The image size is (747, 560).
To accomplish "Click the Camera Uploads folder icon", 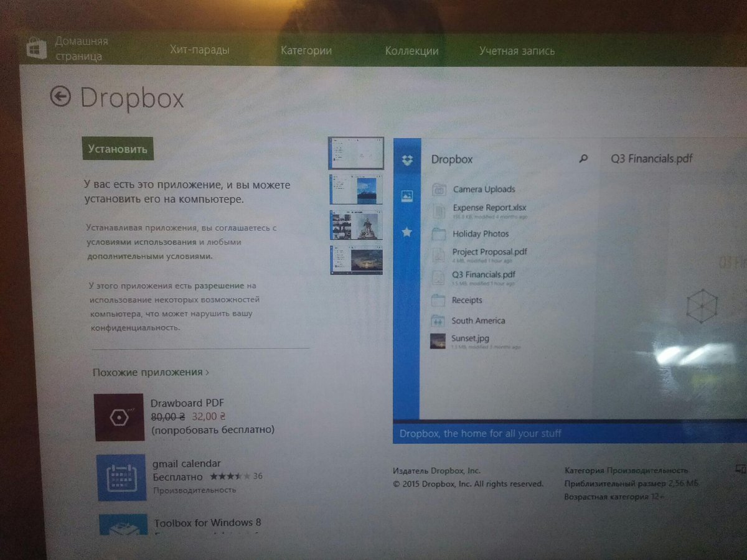I will click(x=439, y=189).
